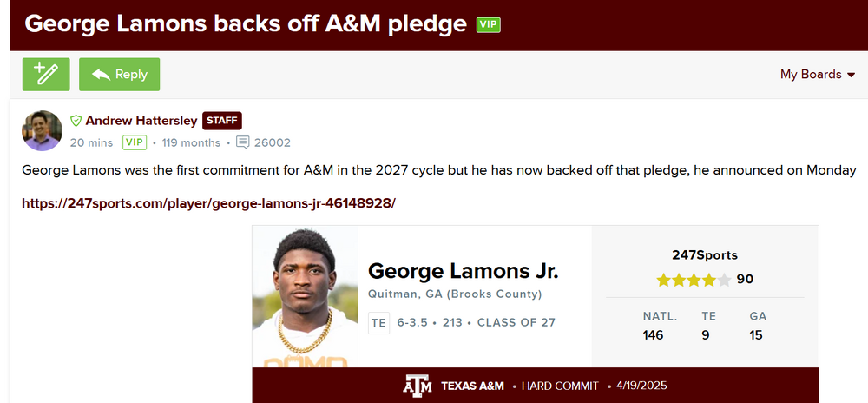Open Andrew Hattersley's profile name link
868x403 pixels.
point(141,122)
